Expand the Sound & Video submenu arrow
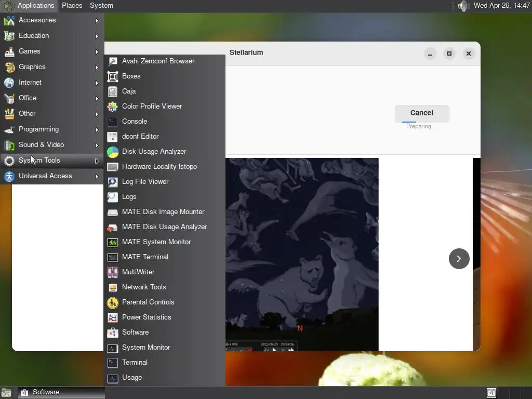 (x=97, y=145)
